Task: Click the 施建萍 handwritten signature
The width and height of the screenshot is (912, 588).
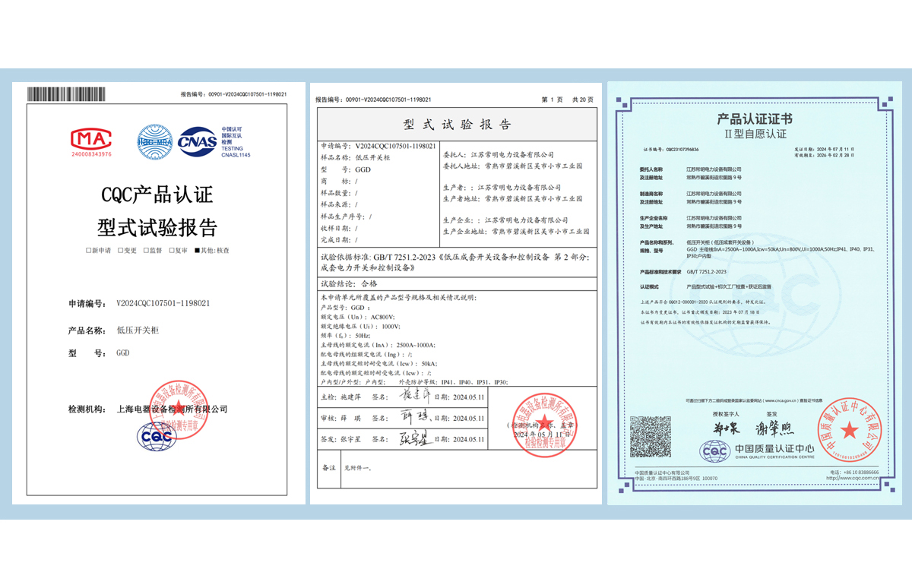Action: pyautogui.click(x=415, y=397)
